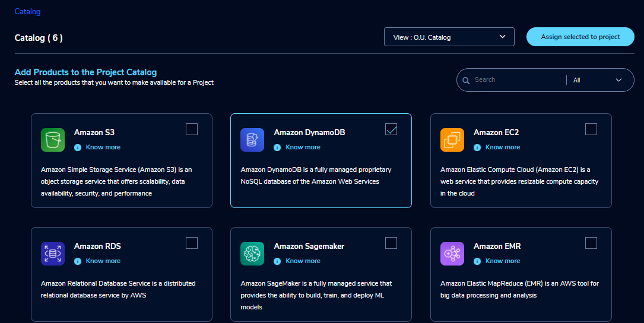The width and height of the screenshot is (644, 323).
Task: Click the EMR description text
Action: [519, 289]
